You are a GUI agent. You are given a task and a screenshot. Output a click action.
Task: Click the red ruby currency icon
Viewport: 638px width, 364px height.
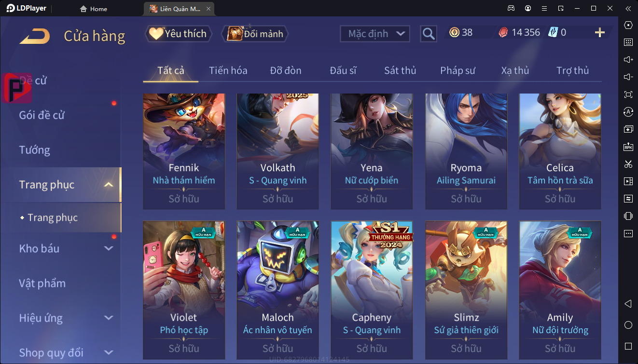coord(503,32)
